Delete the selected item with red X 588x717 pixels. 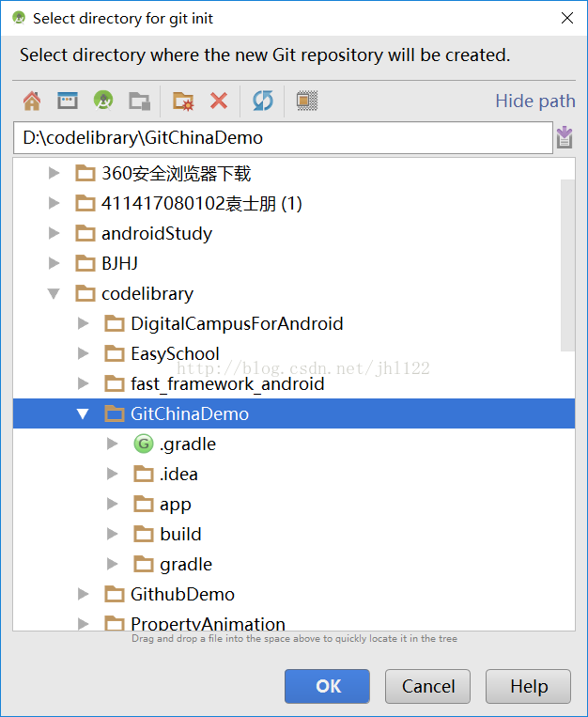click(219, 101)
